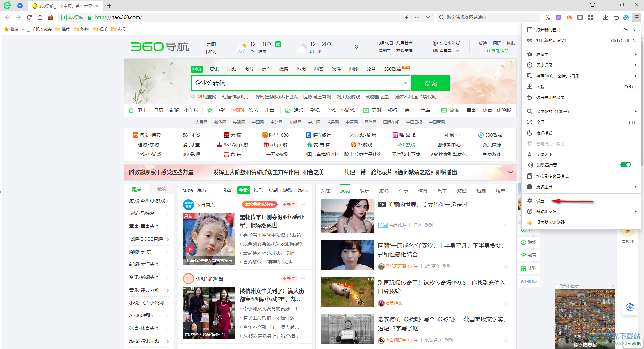The image size is (644, 349).
Task: Open the 购物 bookmarks folder
Action: coord(81,29)
